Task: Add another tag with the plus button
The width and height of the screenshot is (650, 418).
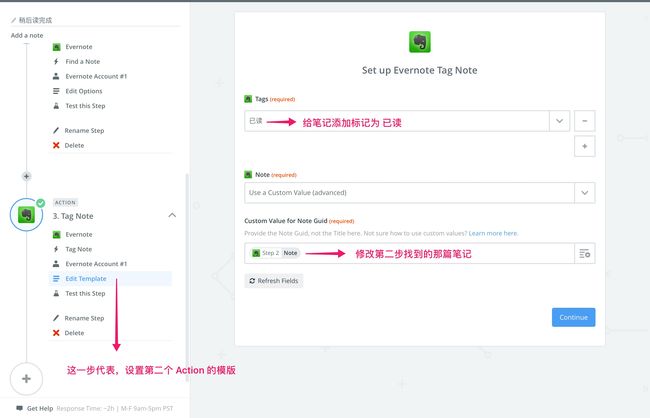Action: point(585,146)
